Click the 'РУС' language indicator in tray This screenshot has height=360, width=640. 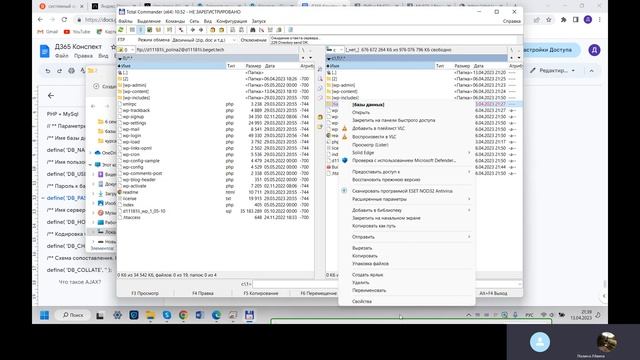coord(529,315)
